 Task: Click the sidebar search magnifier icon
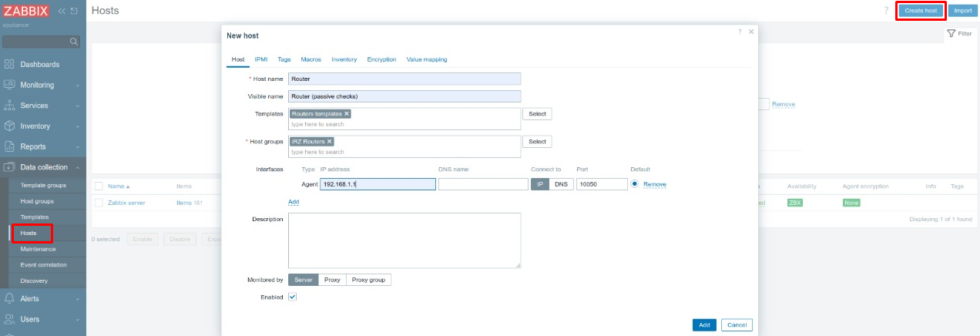(x=74, y=41)
